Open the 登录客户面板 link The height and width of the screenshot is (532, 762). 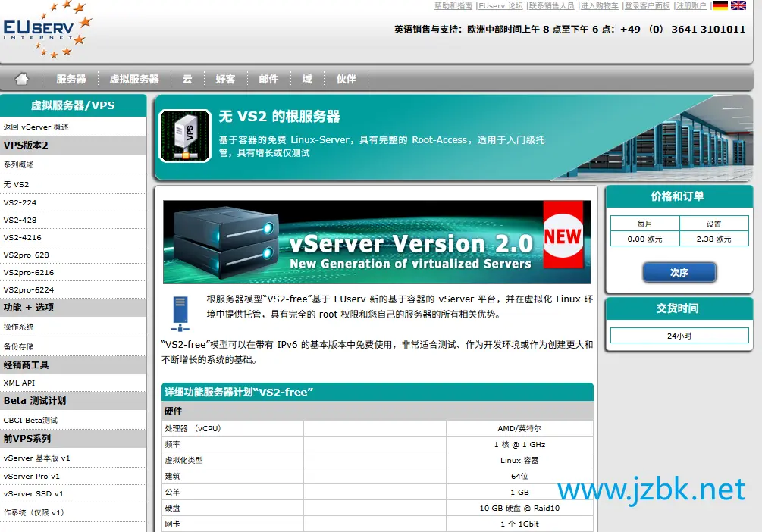(x=647, y=5)
